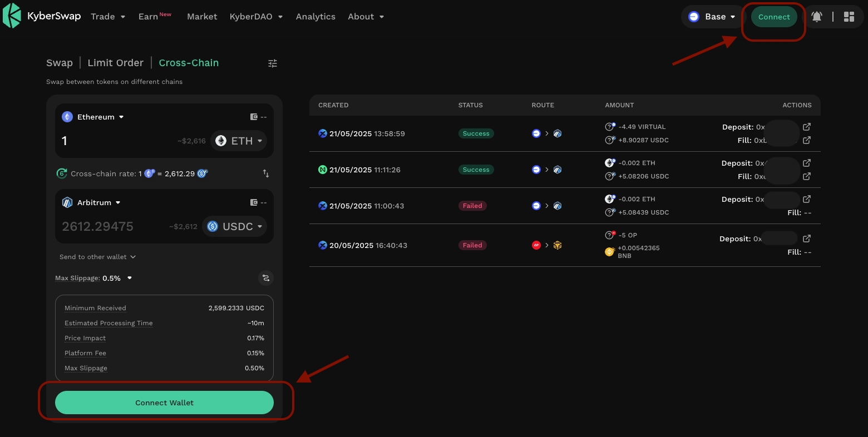Screen dimensions: 868x437
Task: Open the notifications bell icon
Action: 816,17
